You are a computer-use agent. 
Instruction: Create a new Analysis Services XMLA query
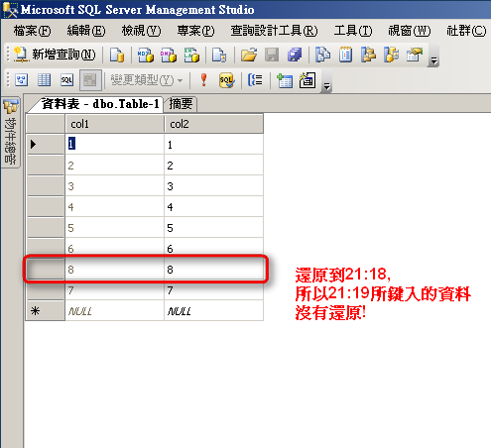191,55
